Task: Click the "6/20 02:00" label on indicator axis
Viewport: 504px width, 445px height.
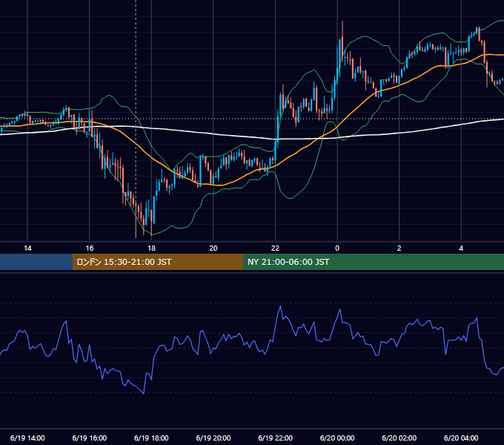Action: [x=399, y=438]
